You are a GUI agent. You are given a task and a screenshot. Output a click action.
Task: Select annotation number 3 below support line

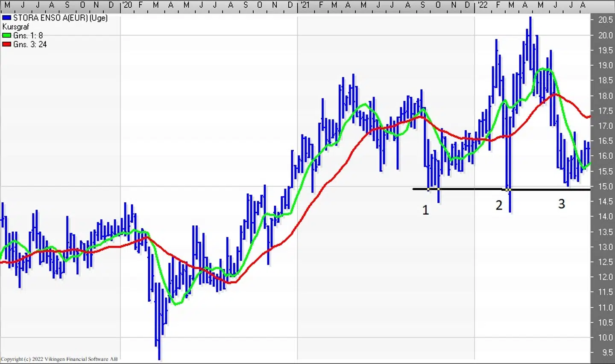562,204
